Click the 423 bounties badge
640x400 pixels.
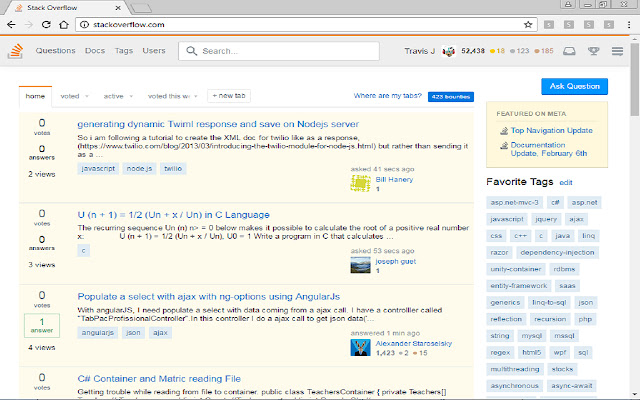click(x=451, y=97)
